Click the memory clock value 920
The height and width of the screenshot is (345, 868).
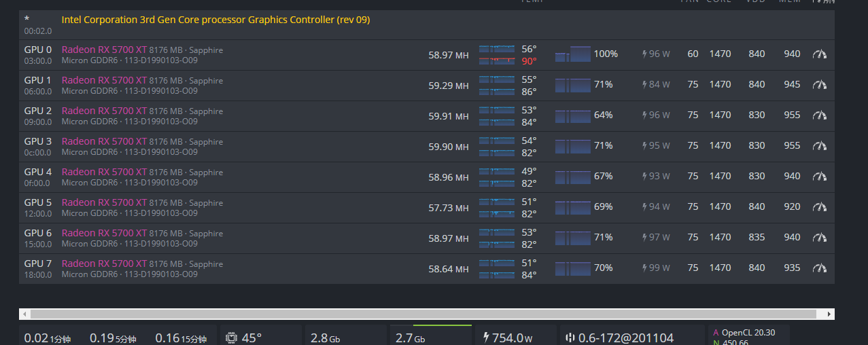coord(792,207)
